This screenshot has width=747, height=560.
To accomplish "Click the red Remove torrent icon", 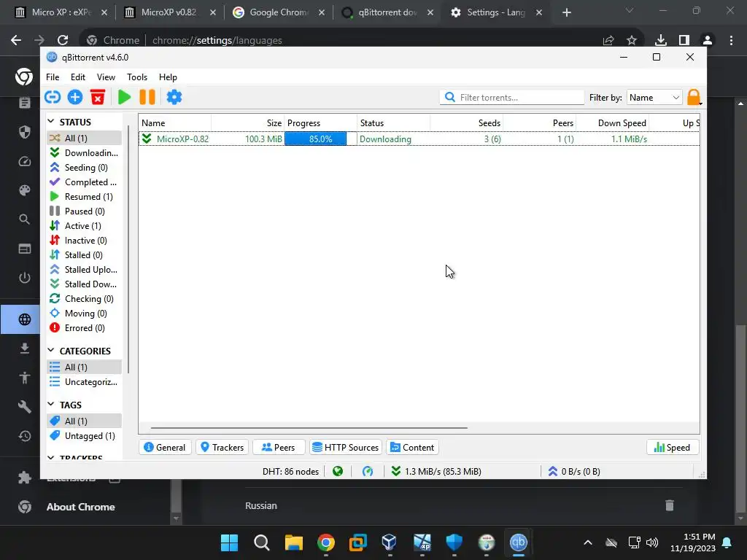I will pyautogui.click(x=98, y=97).
